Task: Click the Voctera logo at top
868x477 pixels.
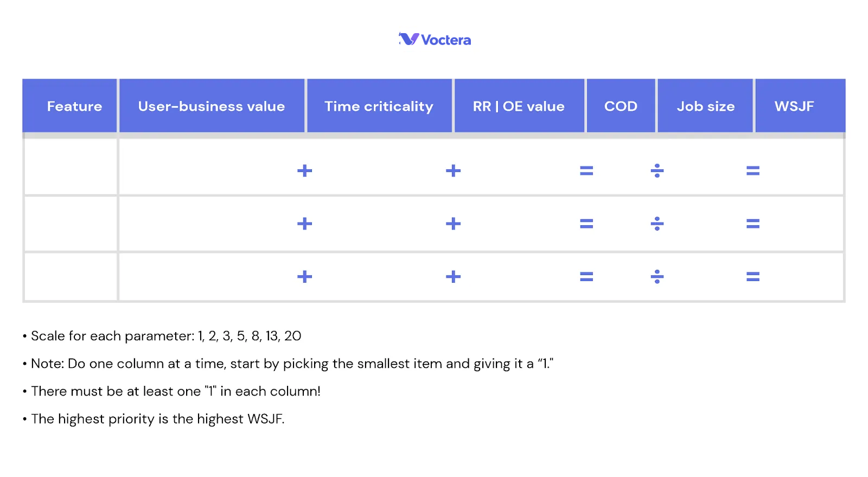Action: [x=435, y=39]
